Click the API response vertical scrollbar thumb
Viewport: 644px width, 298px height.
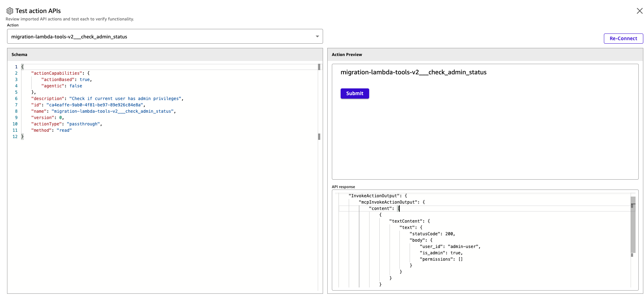click(x=633, y=225)
